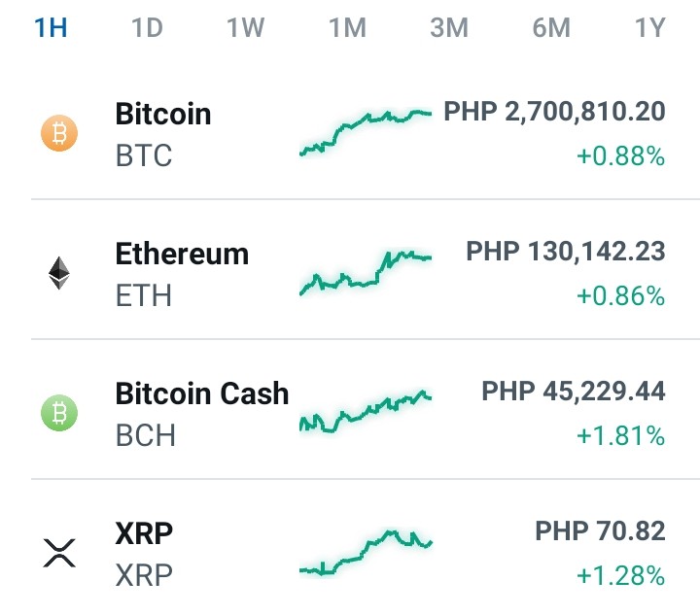This screenshot has height=615, width=700.
Task: Tap the green Bitcoin Cash icon
Action: click(x=59, y=413)
